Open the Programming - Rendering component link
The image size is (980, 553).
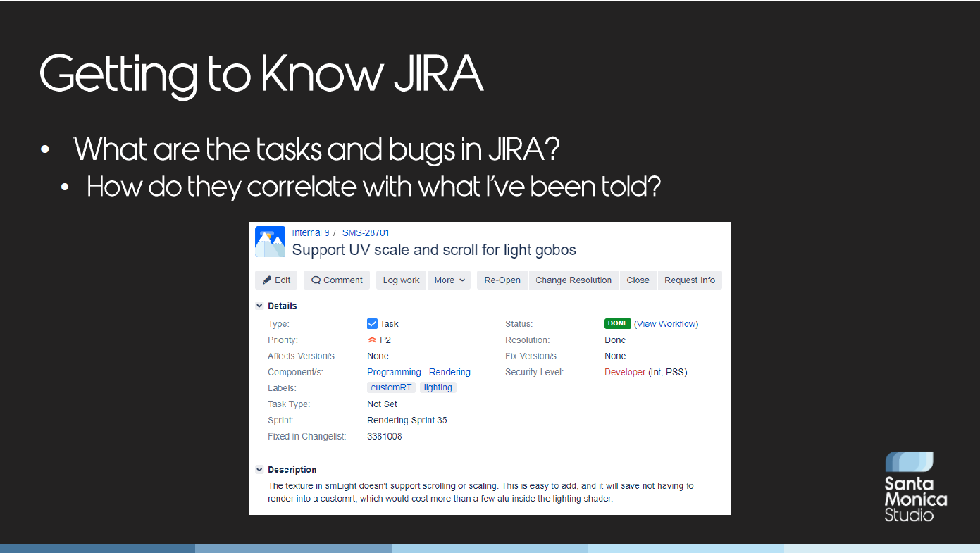tap(418, 372)
